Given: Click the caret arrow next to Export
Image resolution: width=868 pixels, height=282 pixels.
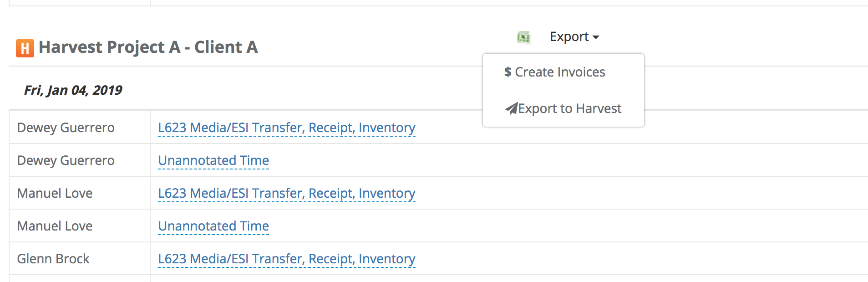Looking at the screenshot, I should click(x=596, y=37).
